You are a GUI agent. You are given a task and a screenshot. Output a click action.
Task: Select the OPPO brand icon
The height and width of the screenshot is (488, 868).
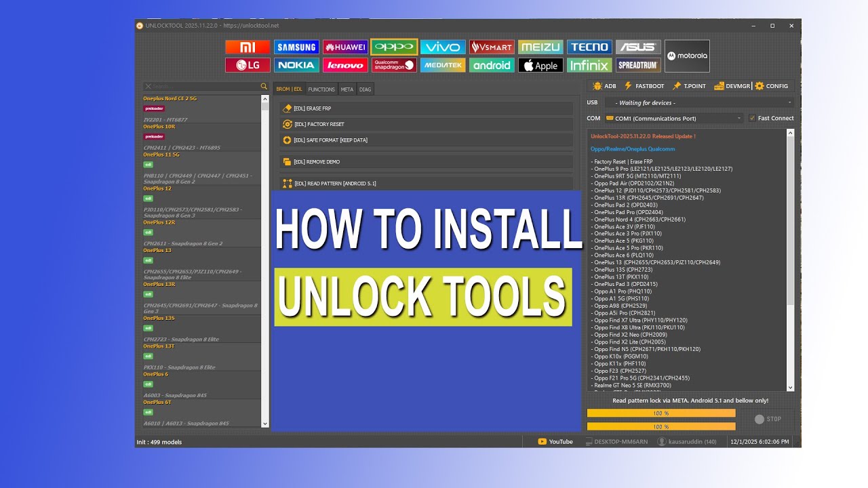pos(394,47)
